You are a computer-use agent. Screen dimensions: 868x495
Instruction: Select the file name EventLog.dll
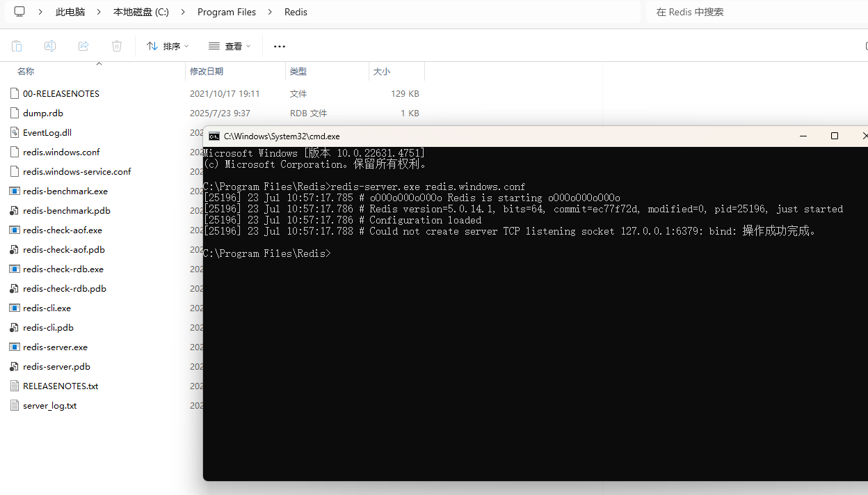47,132
